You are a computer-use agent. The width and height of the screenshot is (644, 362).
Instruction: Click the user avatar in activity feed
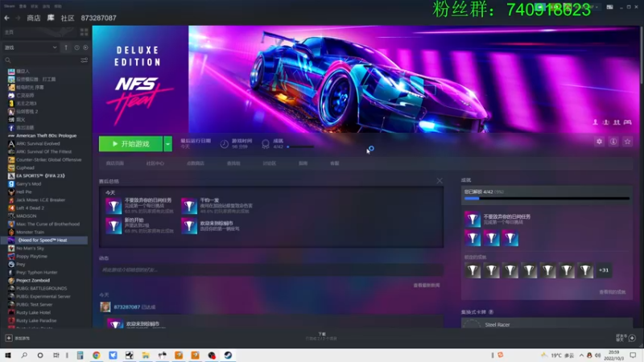(105, 307)
